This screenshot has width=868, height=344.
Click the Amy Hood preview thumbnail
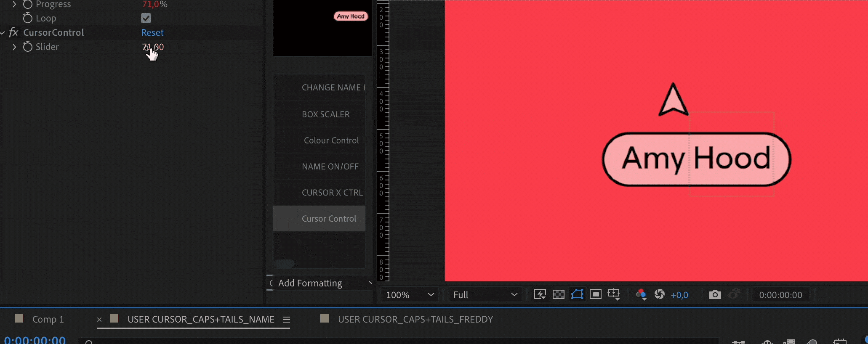tap(351, 16)
